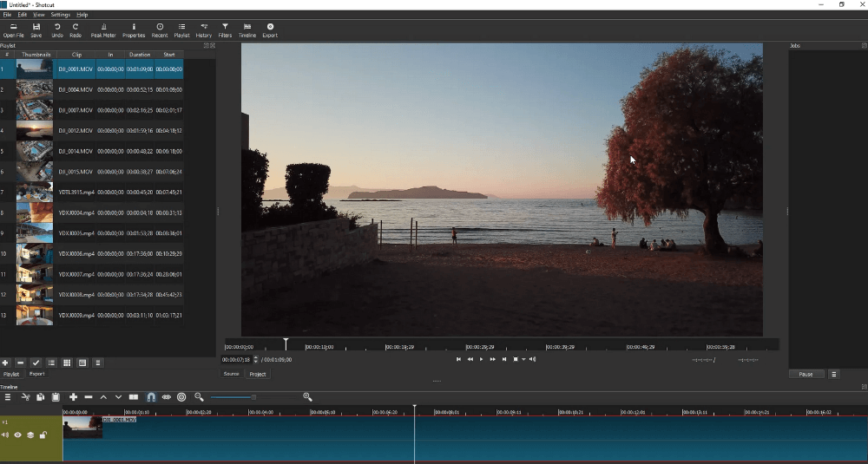The width and height of the screenshot is (868, 464).
Task: Open the Recent files panel
Action: coord(160,29)
